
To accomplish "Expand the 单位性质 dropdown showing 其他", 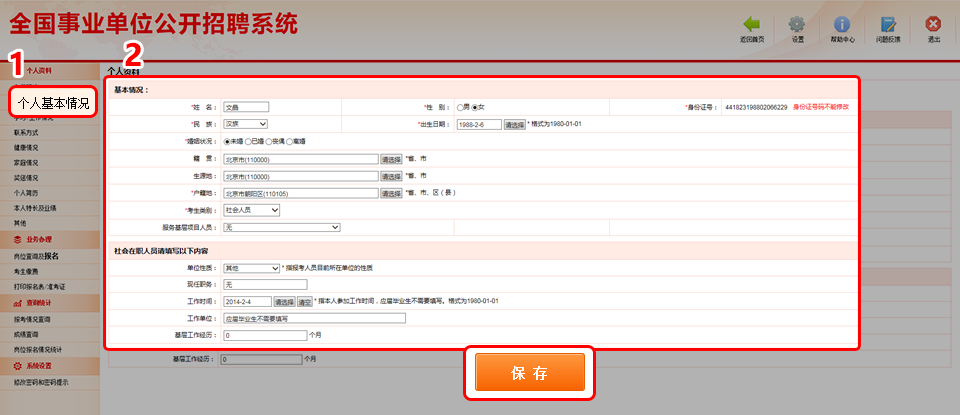I will click(x=251, y=268).
